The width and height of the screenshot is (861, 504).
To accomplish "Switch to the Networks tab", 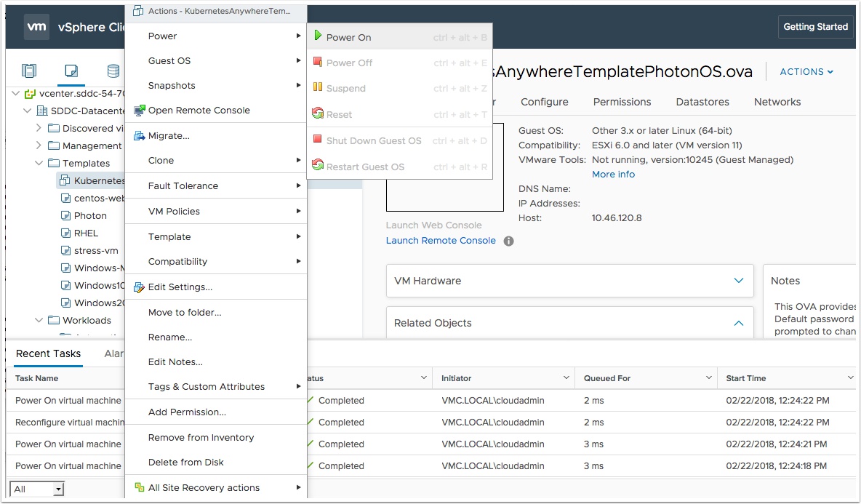I will pos(777,102).
